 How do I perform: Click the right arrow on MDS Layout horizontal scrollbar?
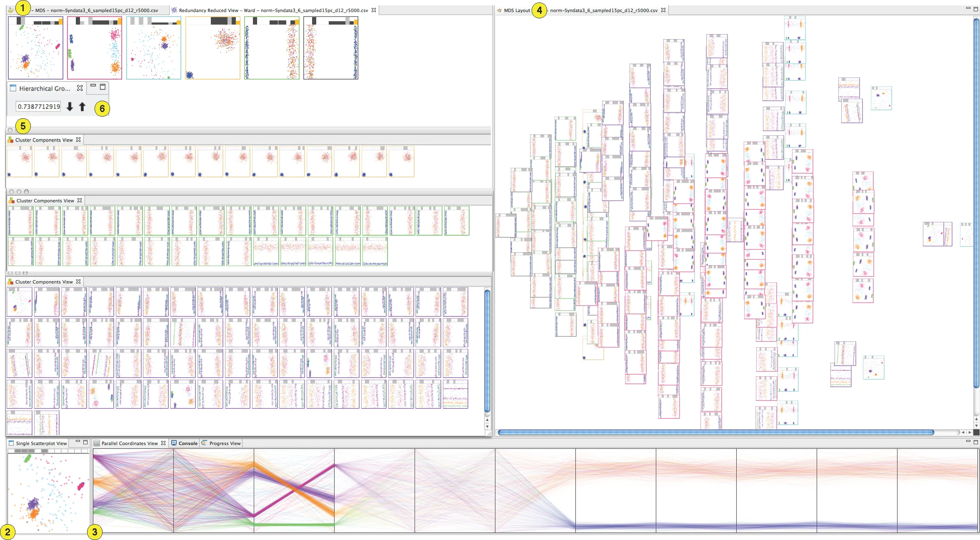[970, 432]
